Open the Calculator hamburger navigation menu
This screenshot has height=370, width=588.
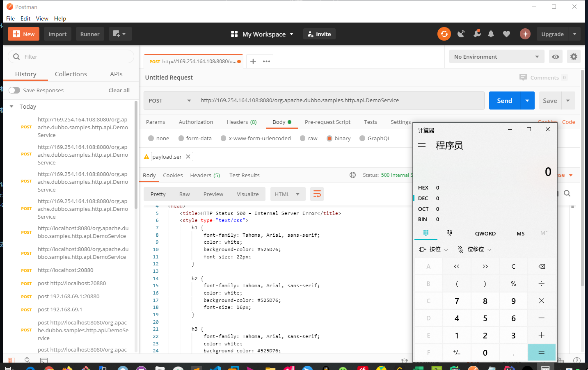pos(422,145)
